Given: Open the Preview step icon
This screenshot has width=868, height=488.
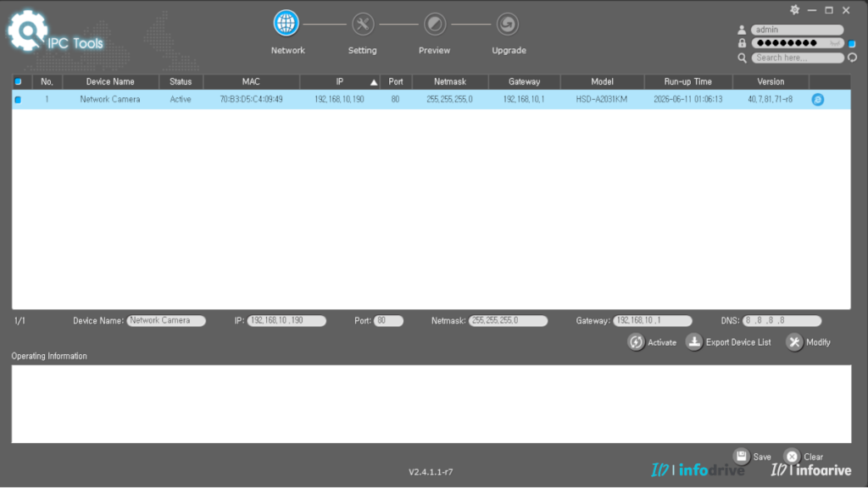Looking at the screenshot, I should tap(435, 24).
